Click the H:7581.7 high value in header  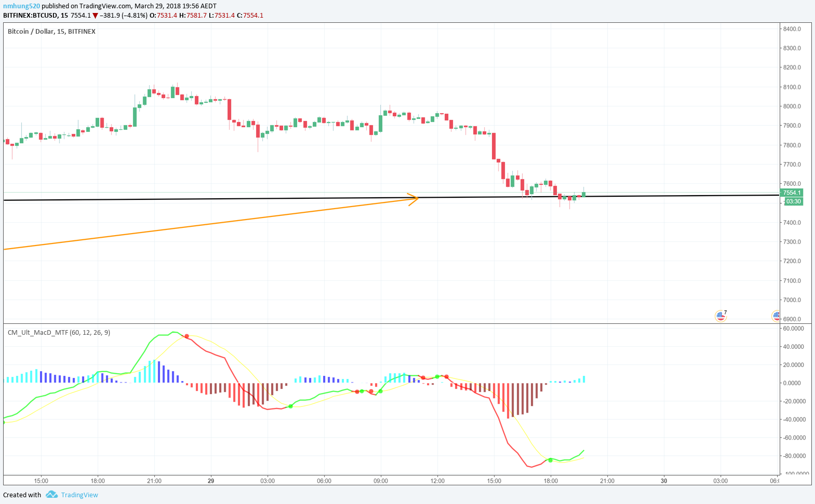[193, 16]
